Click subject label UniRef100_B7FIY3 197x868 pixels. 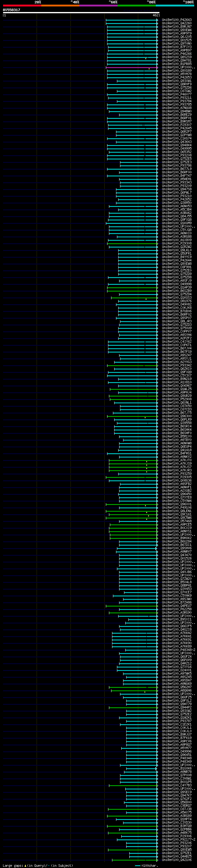[176, 47]
